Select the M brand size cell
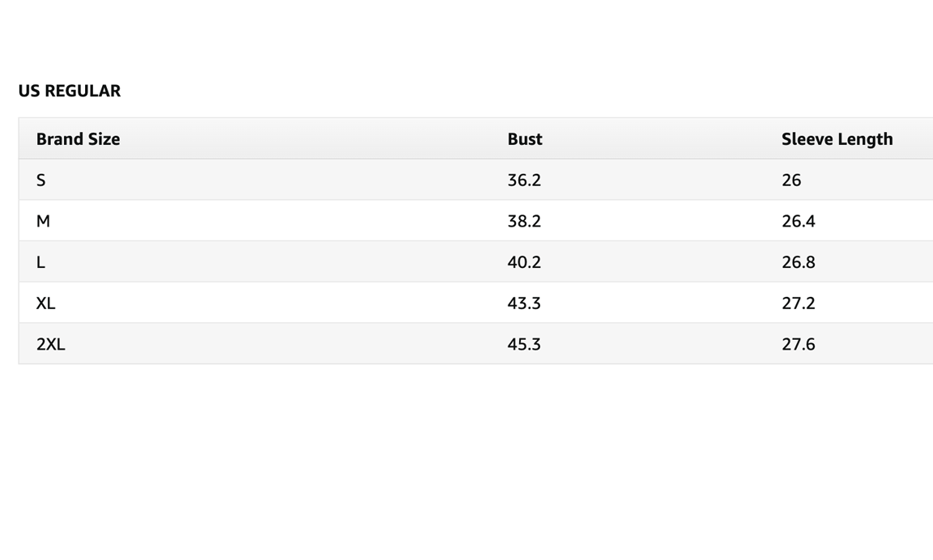 click(x=43, y=221)
